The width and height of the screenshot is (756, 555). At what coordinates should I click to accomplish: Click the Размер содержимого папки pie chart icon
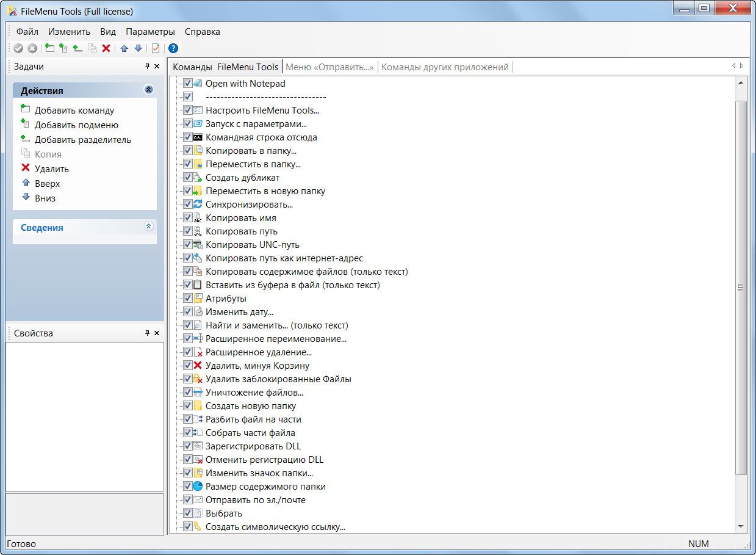pyautogui.click(x=198, y=487)
